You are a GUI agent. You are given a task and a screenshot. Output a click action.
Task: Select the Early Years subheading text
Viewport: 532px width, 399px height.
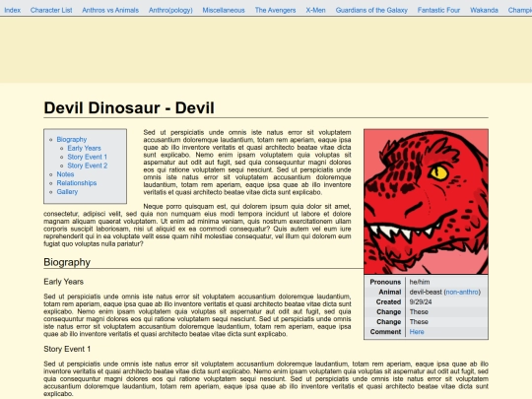pos(63,282)
